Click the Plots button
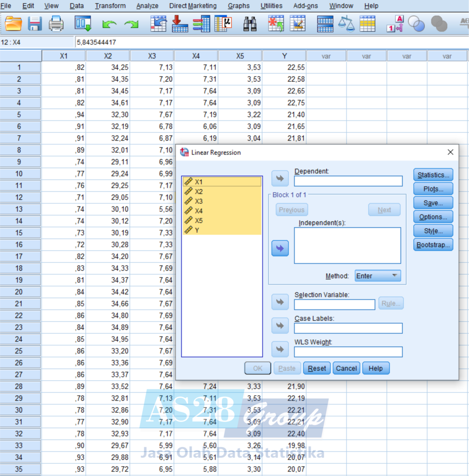 [433, 189]
